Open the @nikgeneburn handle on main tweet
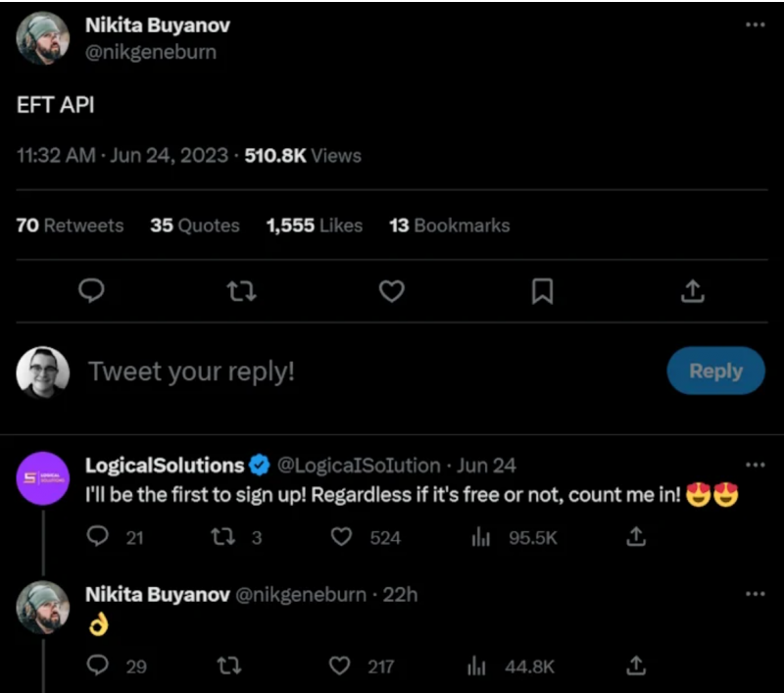 pos(151,52)
